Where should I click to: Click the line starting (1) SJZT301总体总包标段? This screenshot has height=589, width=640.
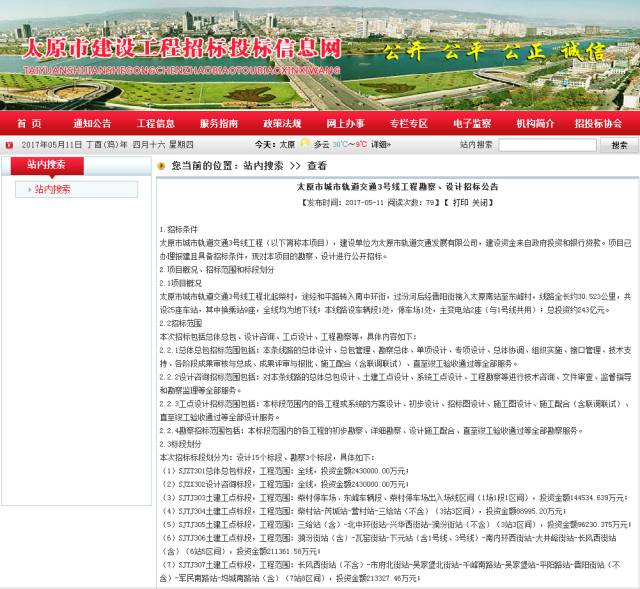pos(286,471)
